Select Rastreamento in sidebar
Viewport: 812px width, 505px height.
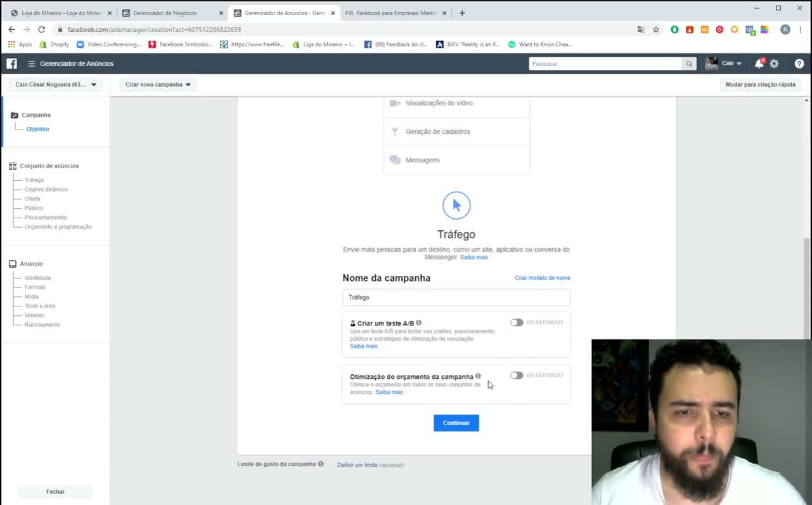[42, 325]
